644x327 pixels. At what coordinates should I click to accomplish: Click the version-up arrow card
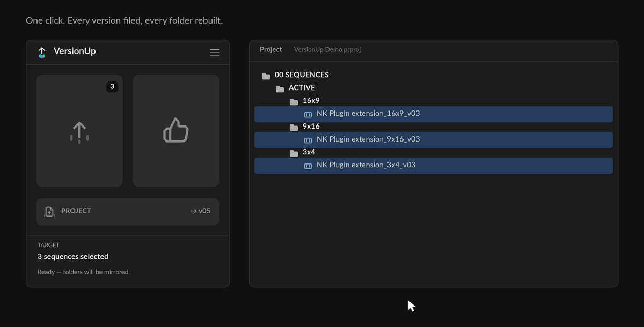point(79,131)
